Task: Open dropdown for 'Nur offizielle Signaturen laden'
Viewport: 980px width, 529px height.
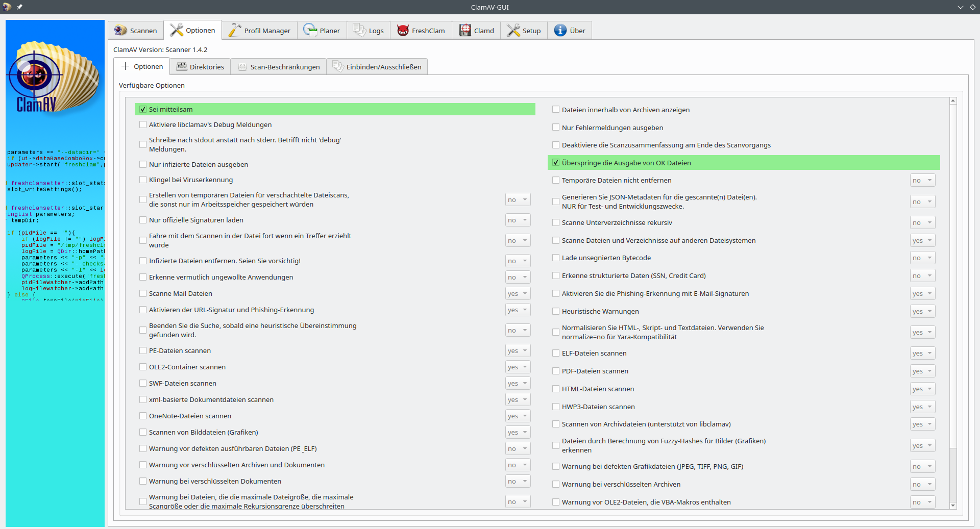Action: tap(518, 220)
